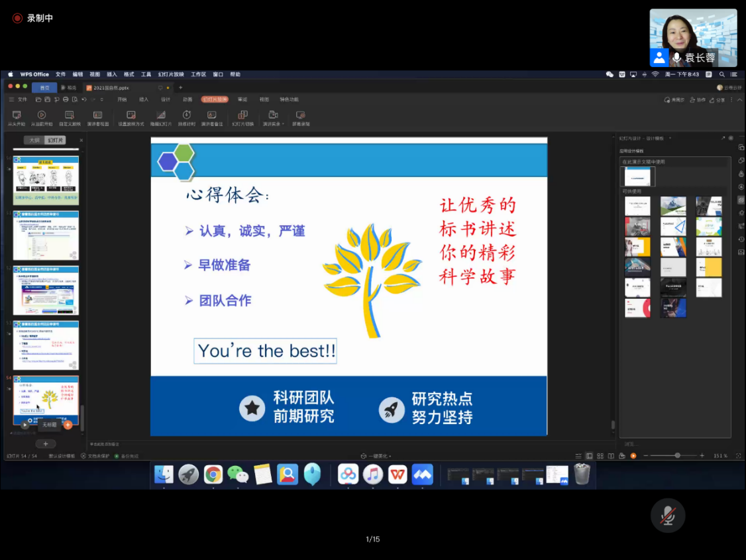
Task: Click the Share (分享) button
Action: click(718, 99)
